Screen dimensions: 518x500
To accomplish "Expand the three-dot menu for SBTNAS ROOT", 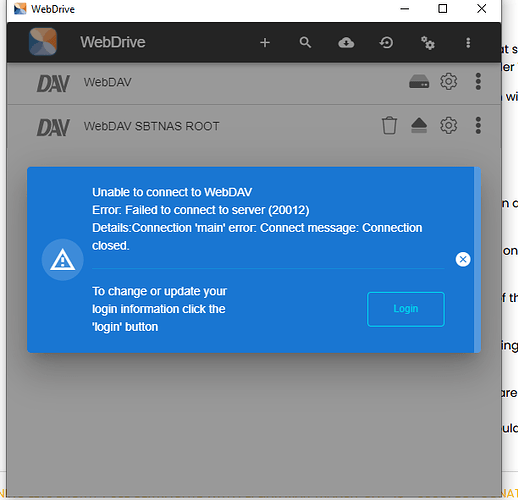I will pos(478,125).
